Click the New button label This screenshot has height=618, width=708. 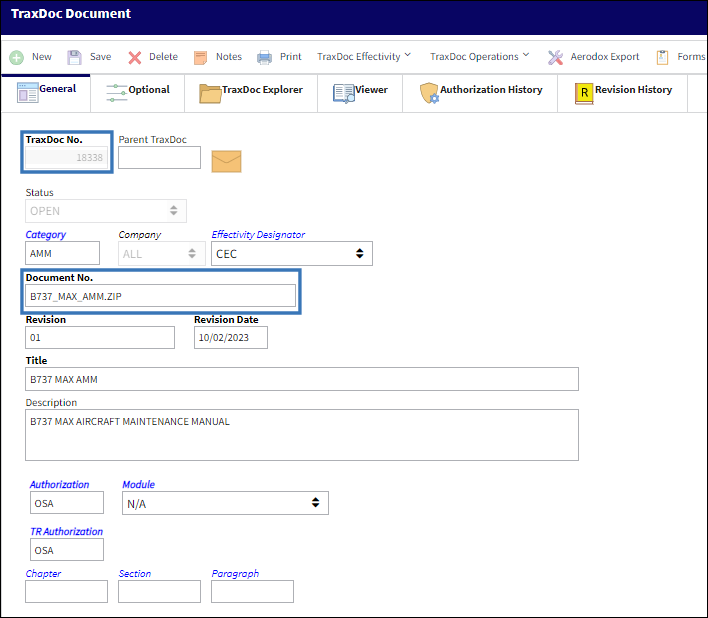(42, 56)
